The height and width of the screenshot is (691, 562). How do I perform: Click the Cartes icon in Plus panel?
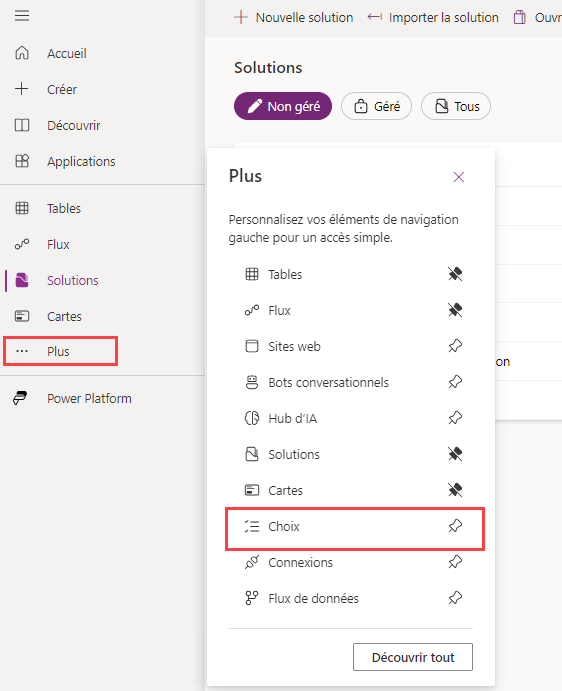(252, 490)
